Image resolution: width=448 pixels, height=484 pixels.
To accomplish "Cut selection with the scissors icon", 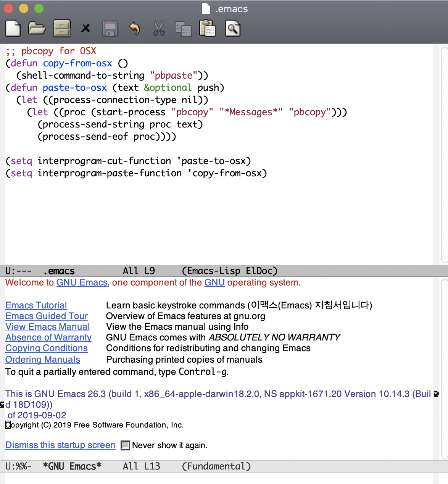I will pos(159,29).
